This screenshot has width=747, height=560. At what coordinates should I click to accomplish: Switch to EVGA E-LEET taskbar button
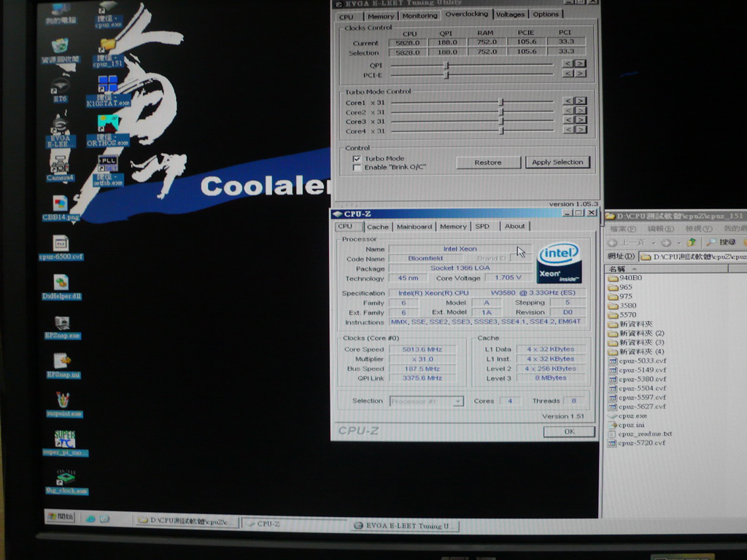click(405, 526)
